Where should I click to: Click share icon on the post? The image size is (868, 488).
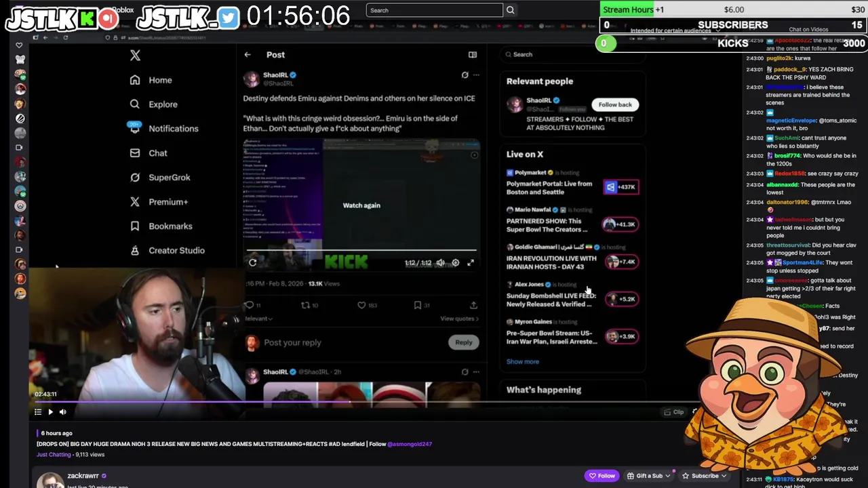click(473, 305)
